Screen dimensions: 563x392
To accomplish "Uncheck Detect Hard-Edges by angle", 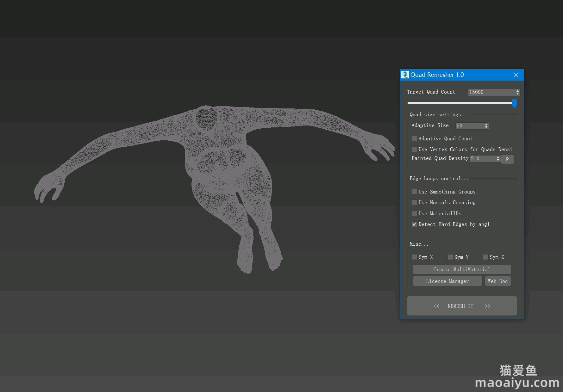I will (414, 224).
